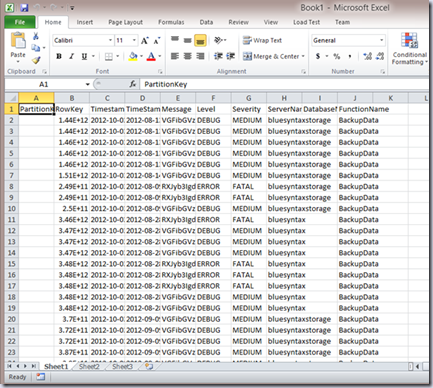Expand the Fill Color dropdown arrow
The width and height of the screenshot is (433, 388).
click(x=141, y=56)
